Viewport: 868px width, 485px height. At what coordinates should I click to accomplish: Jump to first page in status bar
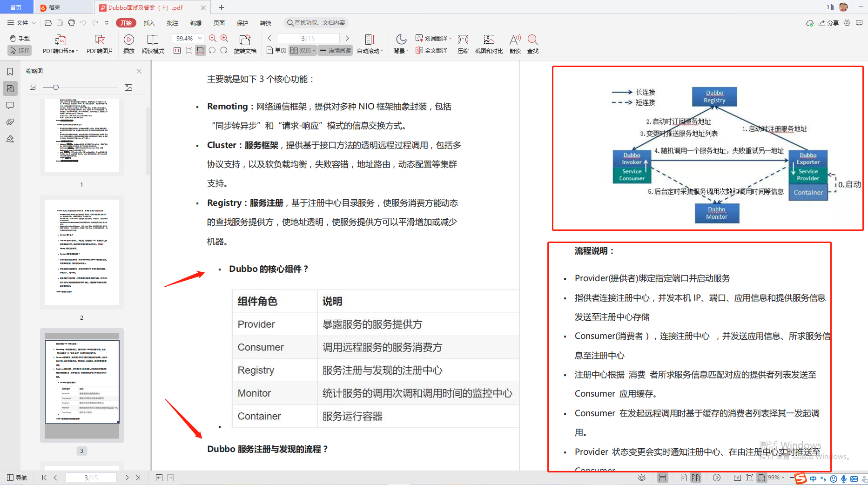click(44, 478)
